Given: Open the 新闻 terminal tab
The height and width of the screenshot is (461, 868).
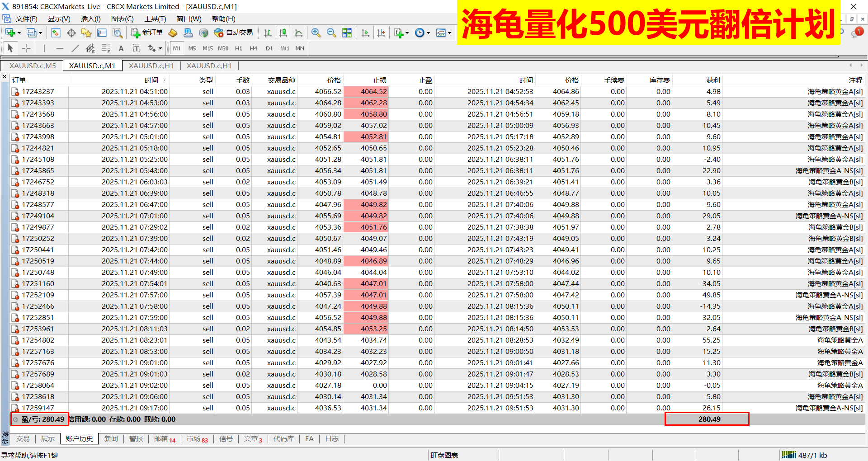Looking at the screenshot, I should coord(111,438).
